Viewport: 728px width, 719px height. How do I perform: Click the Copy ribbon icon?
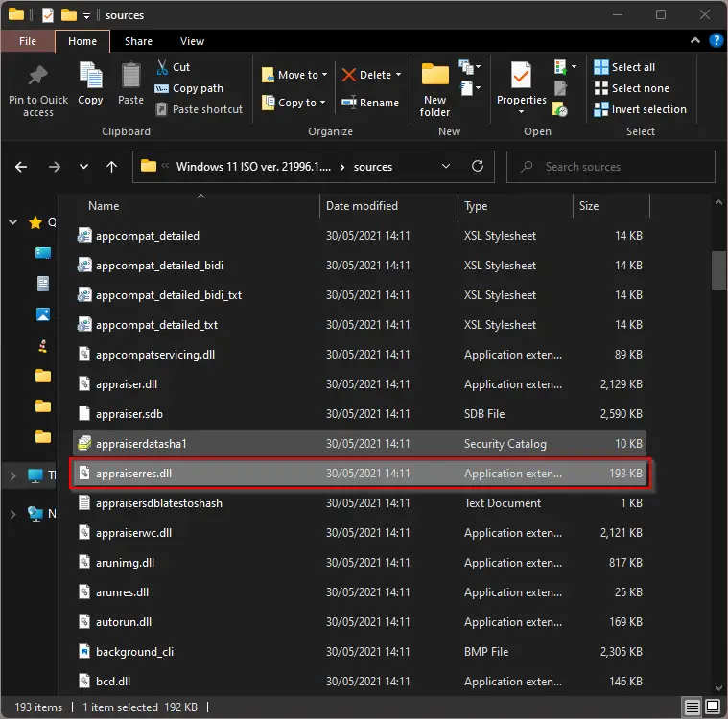(90, 84)
